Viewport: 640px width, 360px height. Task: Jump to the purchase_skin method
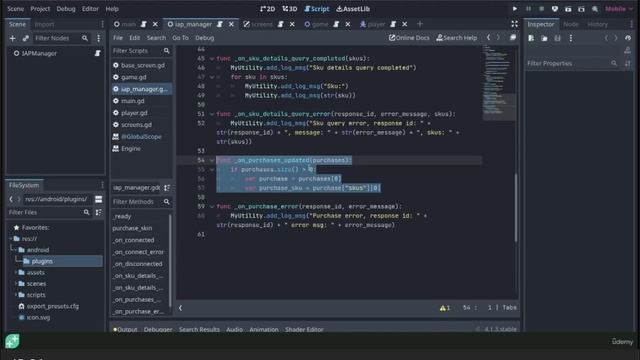pos(132,228)
